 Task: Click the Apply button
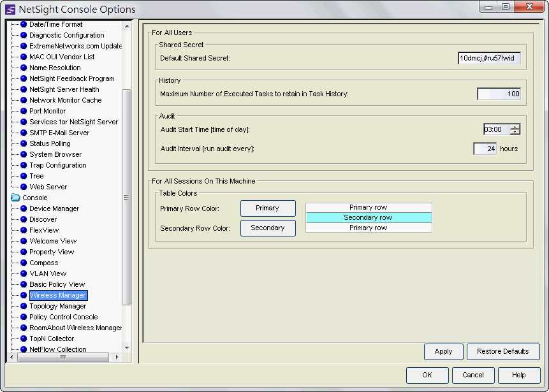pyautogui.click(x=443, y=352)
